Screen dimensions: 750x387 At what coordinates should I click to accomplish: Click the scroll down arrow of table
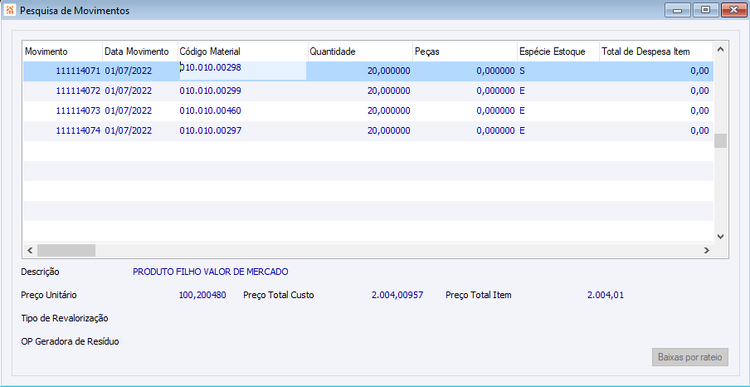(721, 236)
